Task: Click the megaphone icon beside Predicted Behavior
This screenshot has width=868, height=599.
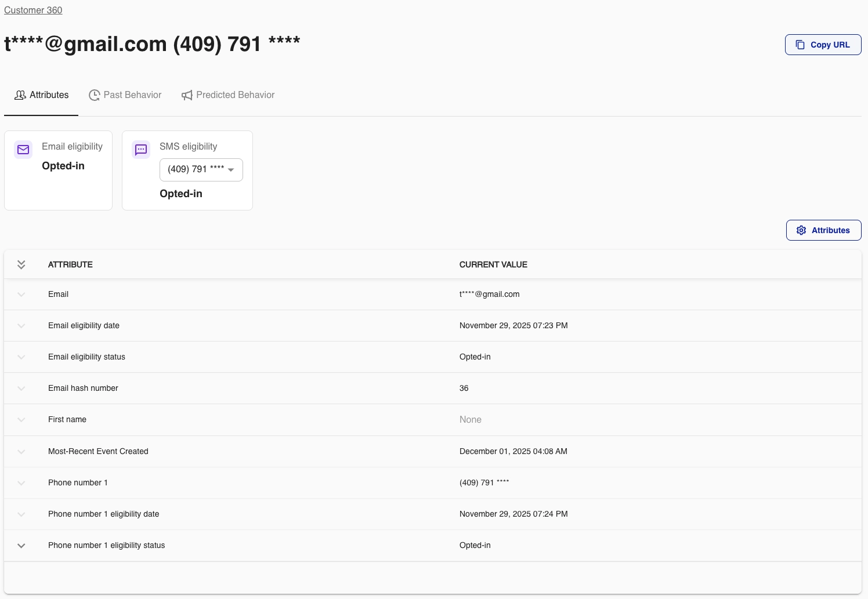Action: click(x=187, y=95)
